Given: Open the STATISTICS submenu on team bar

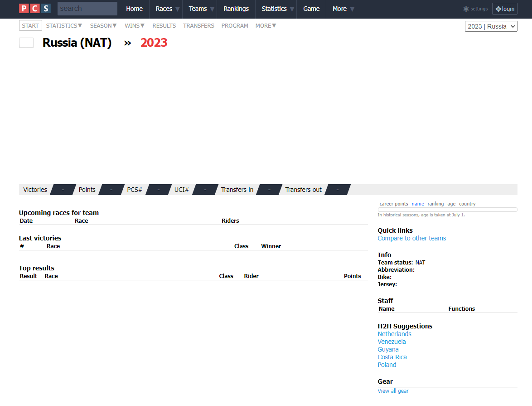Looking at the screenshot, I should tap(64, 25).
